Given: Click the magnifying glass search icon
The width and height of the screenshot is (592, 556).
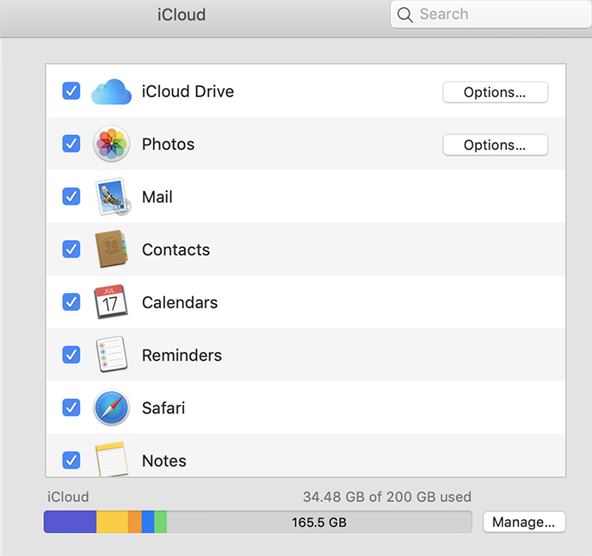Looking at the screenshot, I should [405, 15].
